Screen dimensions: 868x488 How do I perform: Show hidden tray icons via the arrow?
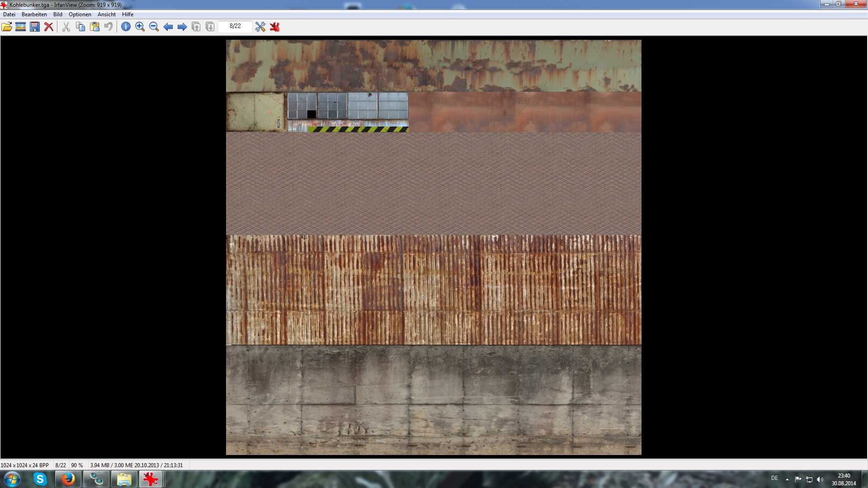click(x=787, y=479)
